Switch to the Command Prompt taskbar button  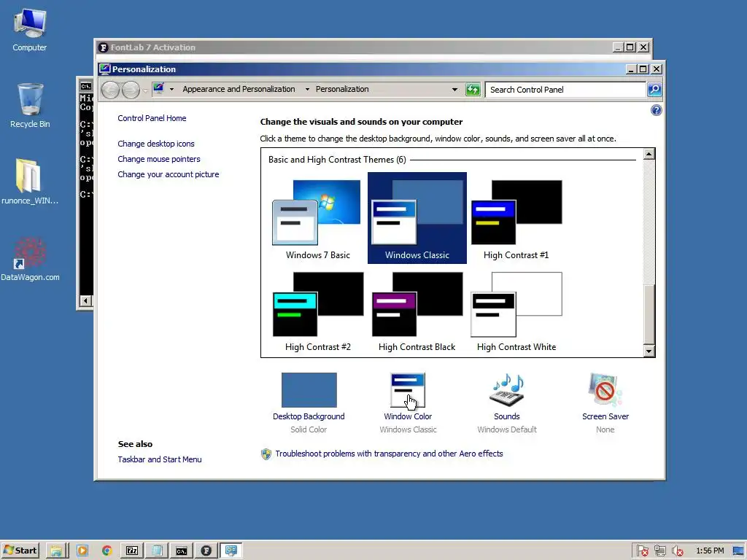click(182, 551)
